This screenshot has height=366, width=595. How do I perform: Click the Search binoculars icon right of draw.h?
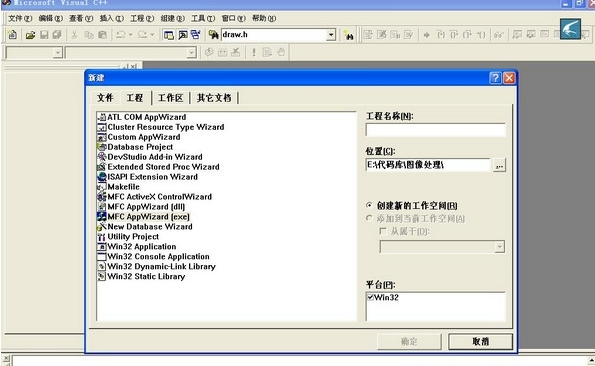pyautogui.click(x=348, y=35)
